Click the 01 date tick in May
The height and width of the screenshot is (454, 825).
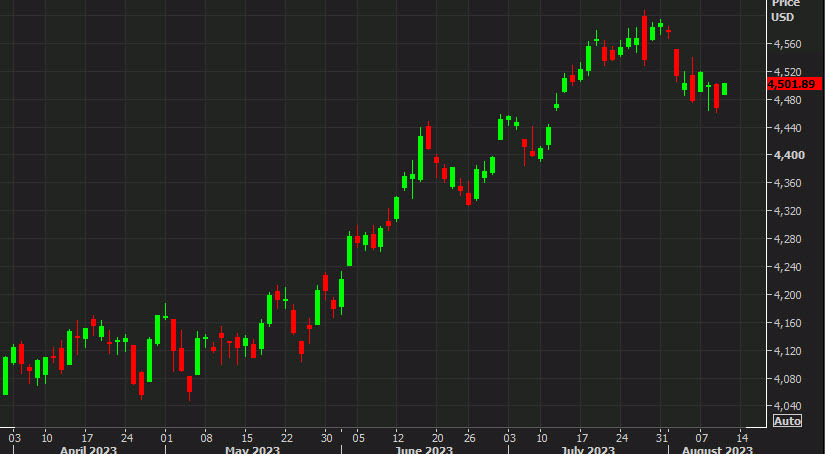[x=166, y=438]
